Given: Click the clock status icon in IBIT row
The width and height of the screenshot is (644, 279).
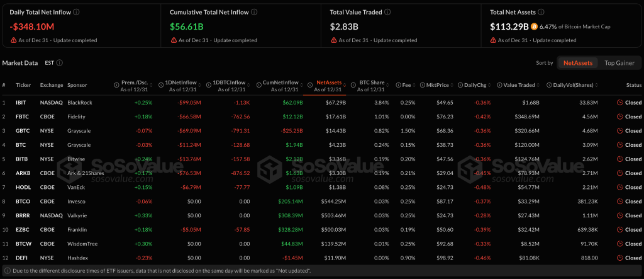Looking at the screenshot, I should tap(619, 102).
